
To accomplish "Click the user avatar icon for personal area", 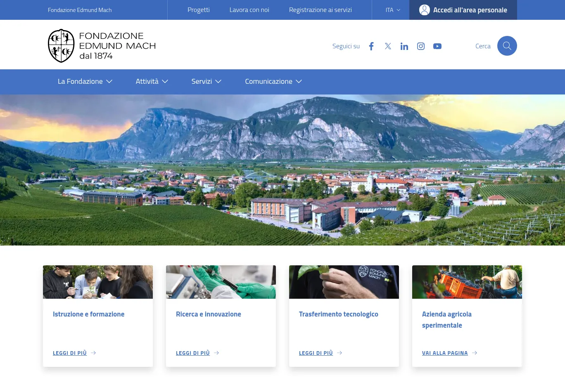I will tap(425, 10).
